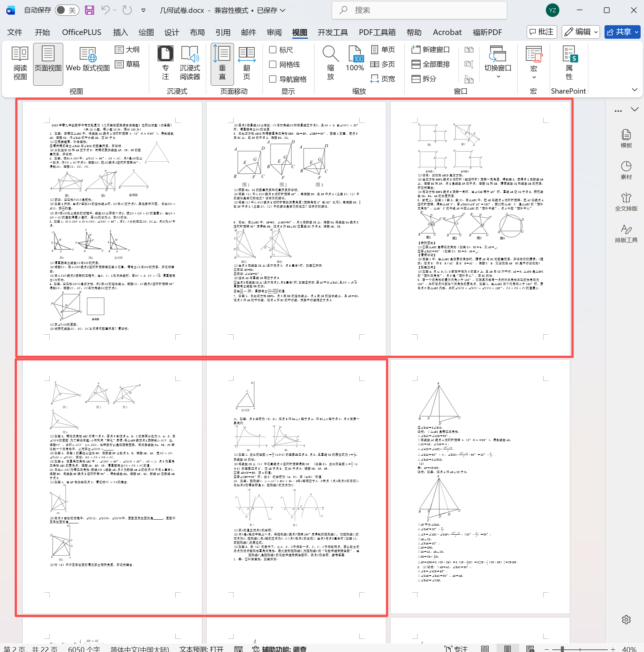Toggle AutoSave switch

point(66,10)
